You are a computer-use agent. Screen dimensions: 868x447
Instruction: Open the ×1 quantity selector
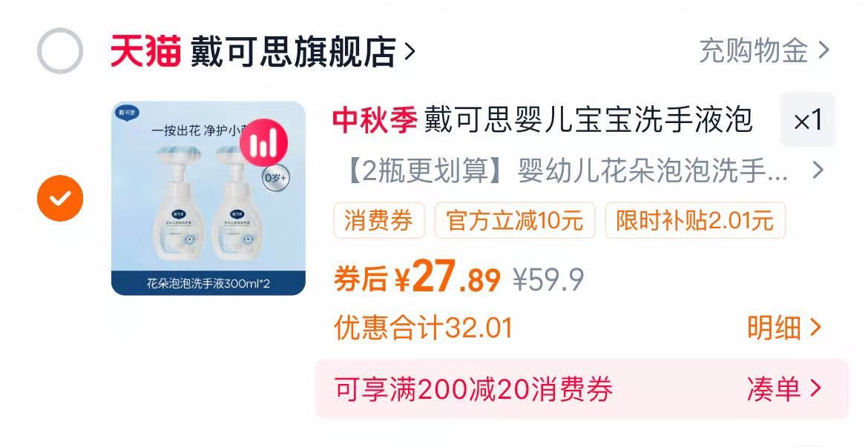808,120
